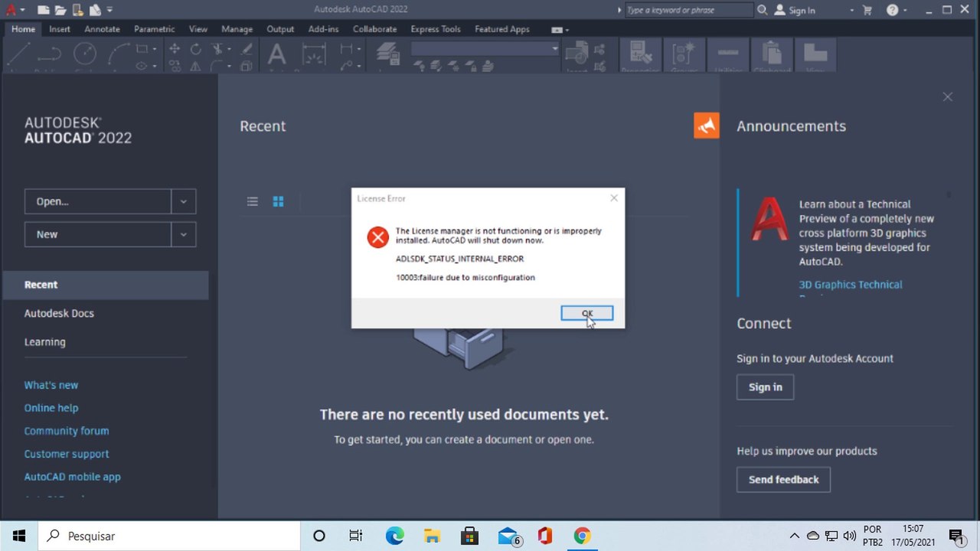Open the View ribbon panel
980x551 pixels.
[815, 55]
